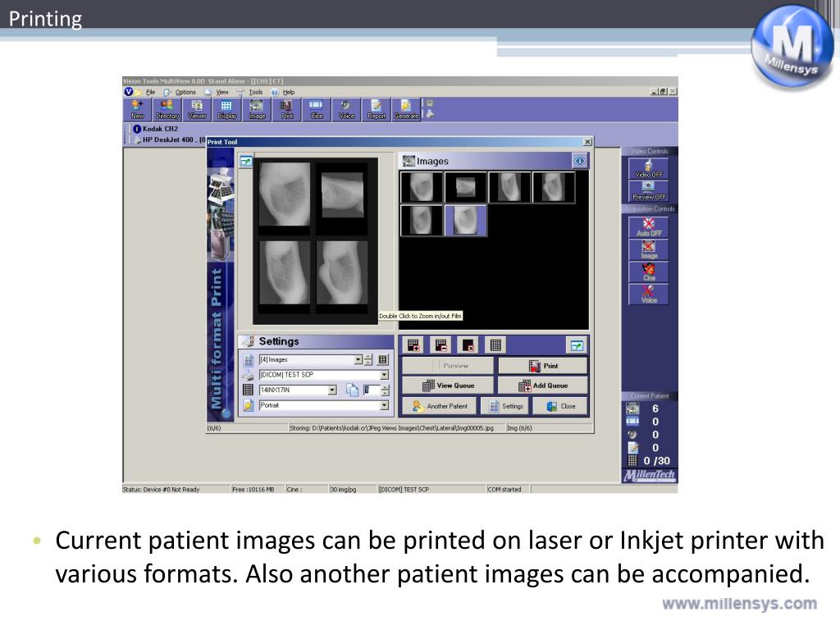Close the Print Tool dialog
This screenshot has height=630, width=840.
coord(587,142)
